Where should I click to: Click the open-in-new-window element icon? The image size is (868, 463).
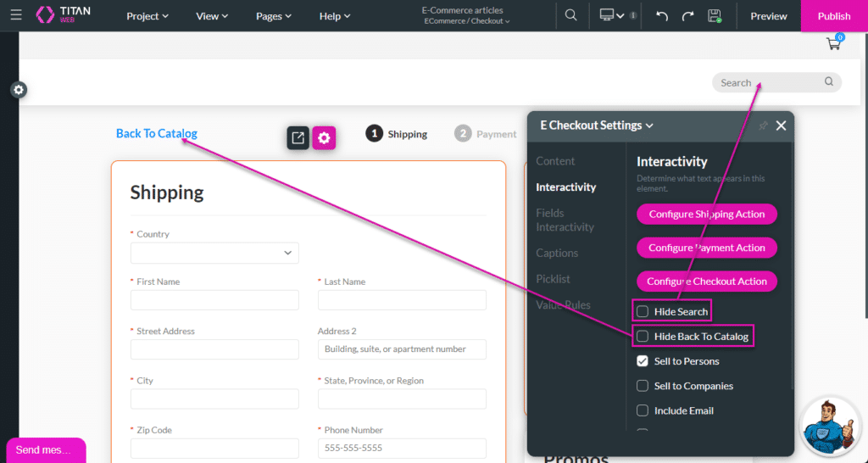(x=298, y=137)
